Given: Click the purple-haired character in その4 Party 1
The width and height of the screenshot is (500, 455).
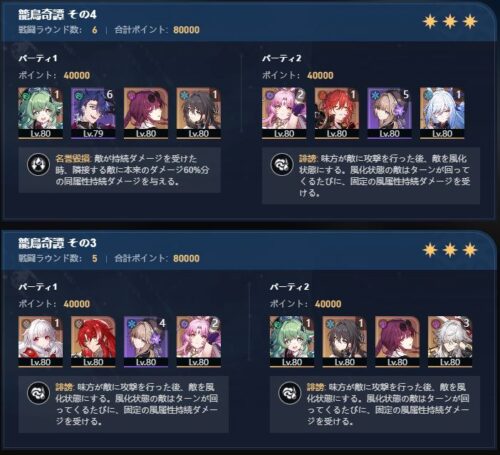Looking at the screenshot, I should pyautogui.click(x=146, y=113).
